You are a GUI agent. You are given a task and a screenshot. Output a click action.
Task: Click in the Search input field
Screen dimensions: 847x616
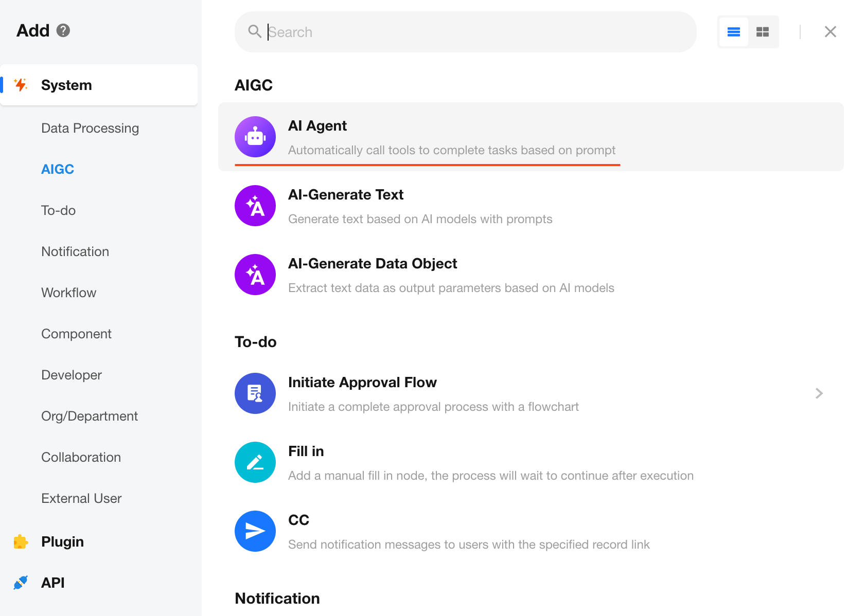point(473,32)
